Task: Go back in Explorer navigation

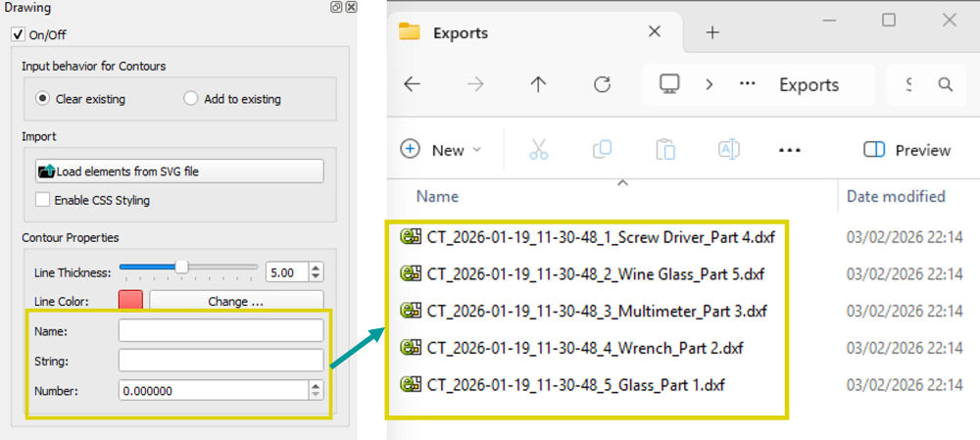Action: (x=413, y=84)
